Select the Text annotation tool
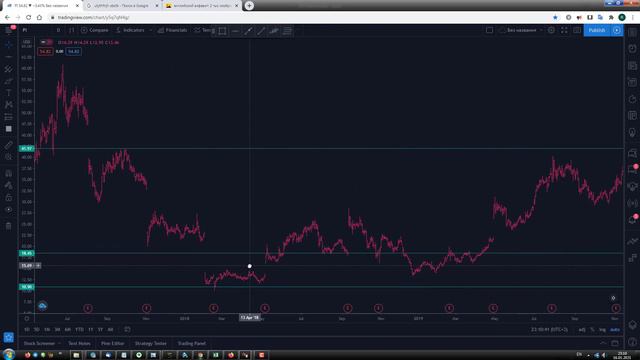This screenshot has height=360, width=640. (9, 93)
